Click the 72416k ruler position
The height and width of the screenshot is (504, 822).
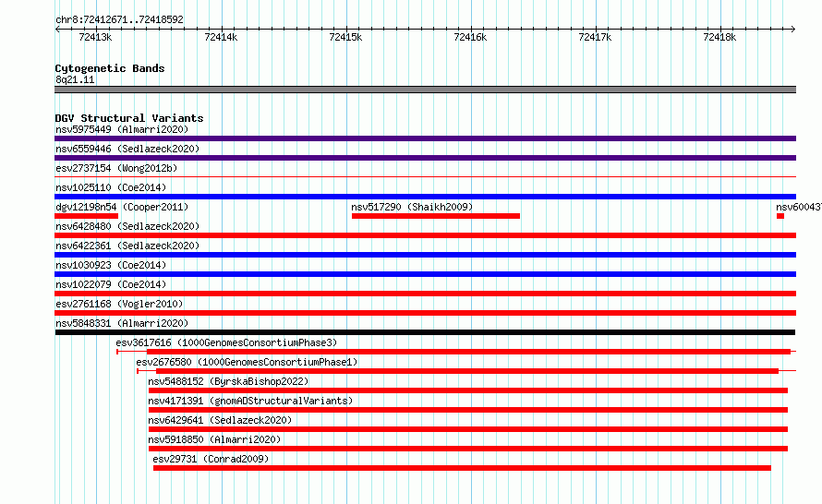[470, 37]
